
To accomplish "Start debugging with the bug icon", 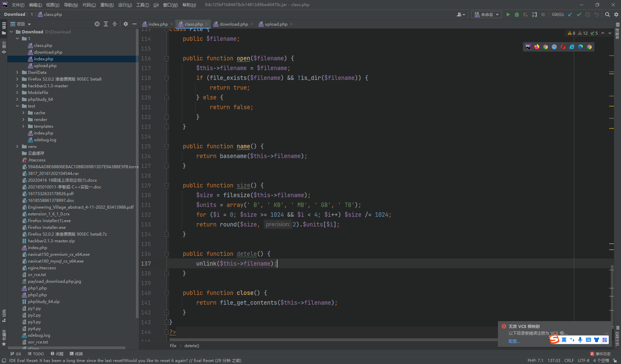I will click(517, 14).
